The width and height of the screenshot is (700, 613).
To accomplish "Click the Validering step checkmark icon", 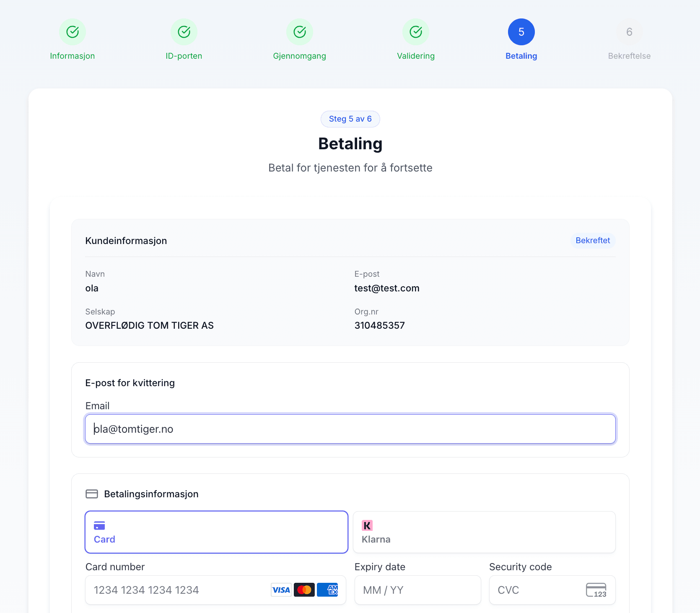I will (x=416, y=32).
